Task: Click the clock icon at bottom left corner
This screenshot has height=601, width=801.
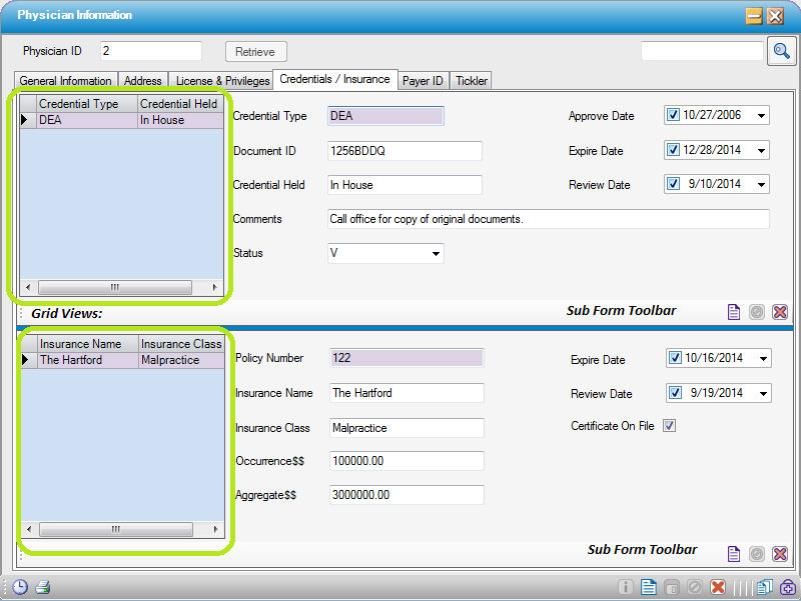Action: click(18, 588)
